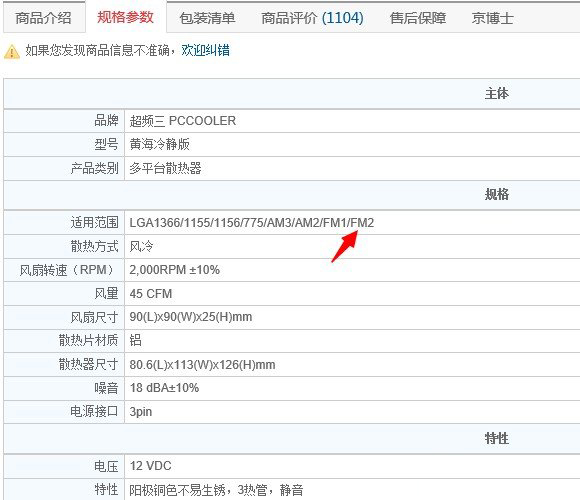
Task: Click the heatsink material value 铝
Action: (x=135, y=340)
